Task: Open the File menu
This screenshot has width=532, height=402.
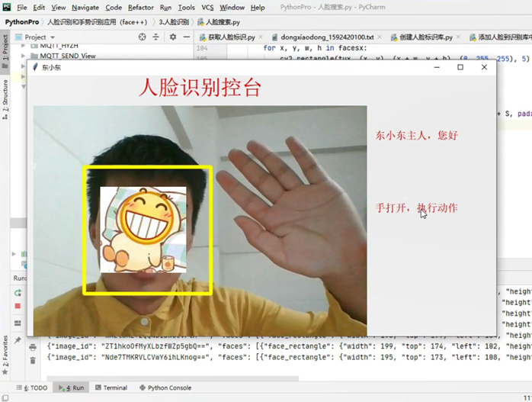Action: (21, 7)
